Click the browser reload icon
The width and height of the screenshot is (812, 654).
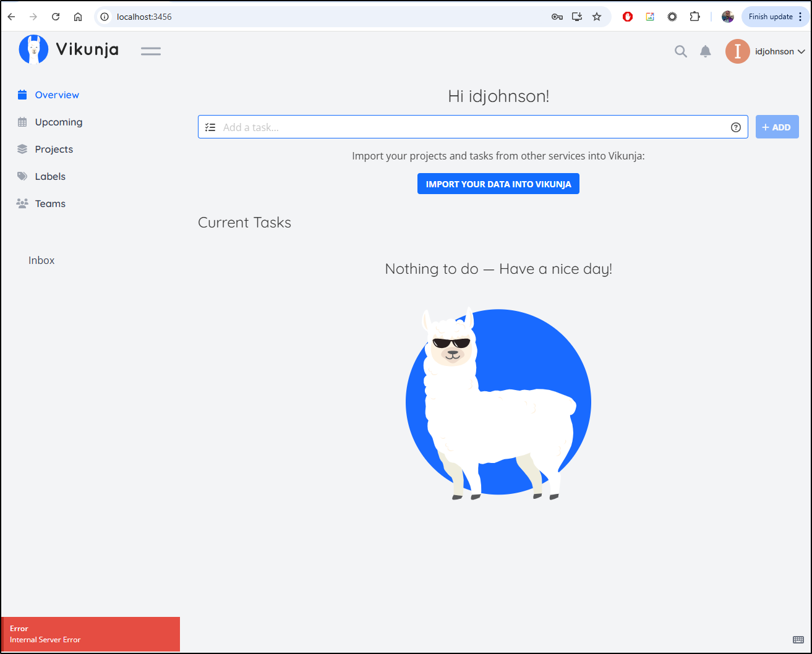coord(56,17)
